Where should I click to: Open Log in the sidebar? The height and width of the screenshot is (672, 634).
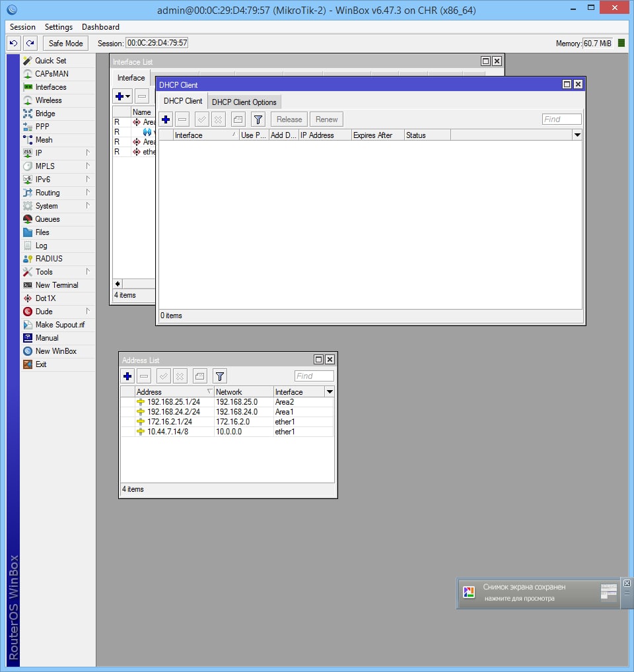(x=58, y=246)
